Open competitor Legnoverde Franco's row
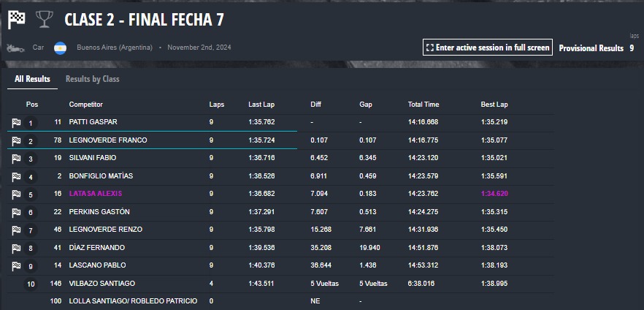This screenshot has height=310, width=644. [280, 140]
